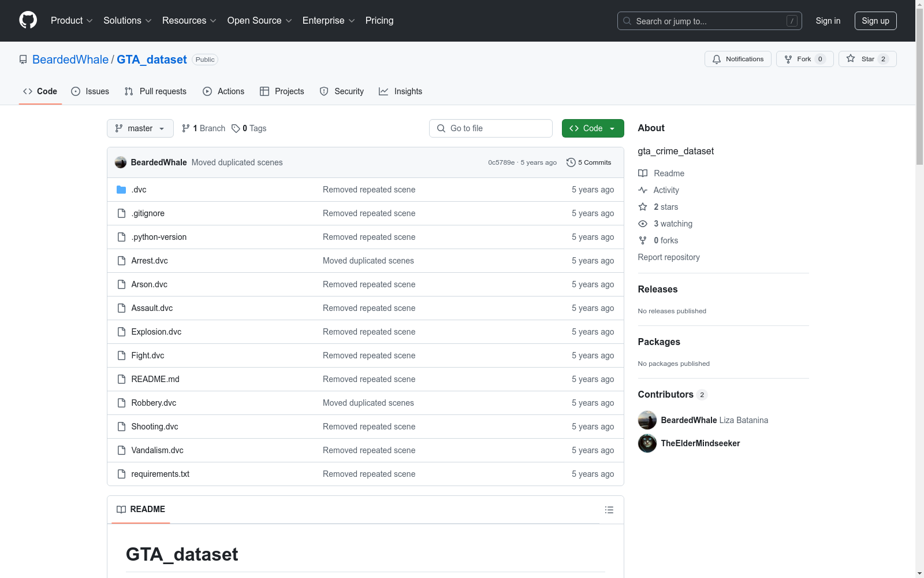Click the repository book icon beside BeardedWhale
The image size is (924, 578).
(x=23, y=60)
